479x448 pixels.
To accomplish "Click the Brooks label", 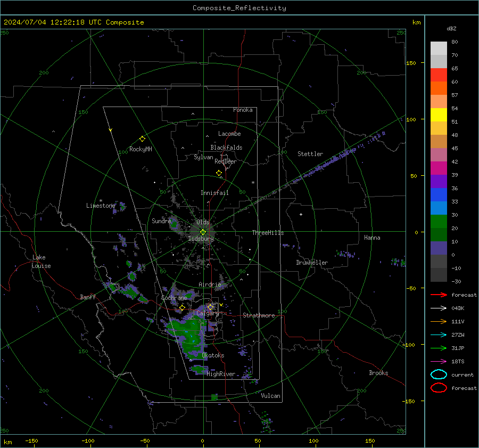I will click(378, 373).
